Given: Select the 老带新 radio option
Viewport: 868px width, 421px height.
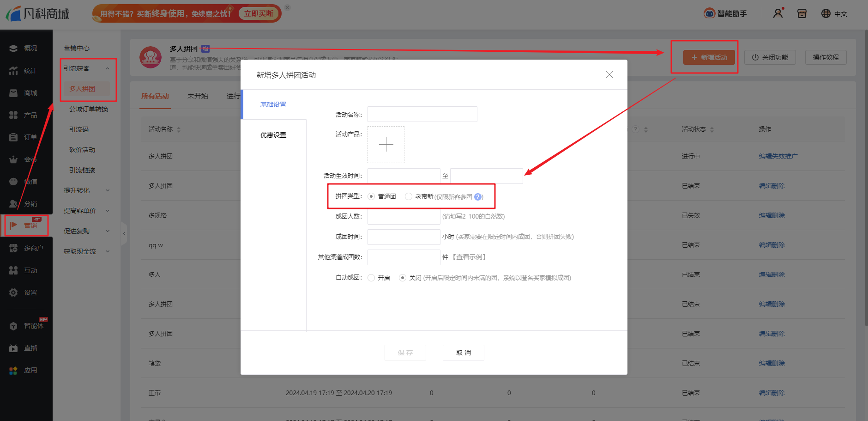Looking at the screenshot, I should point(409,196).
